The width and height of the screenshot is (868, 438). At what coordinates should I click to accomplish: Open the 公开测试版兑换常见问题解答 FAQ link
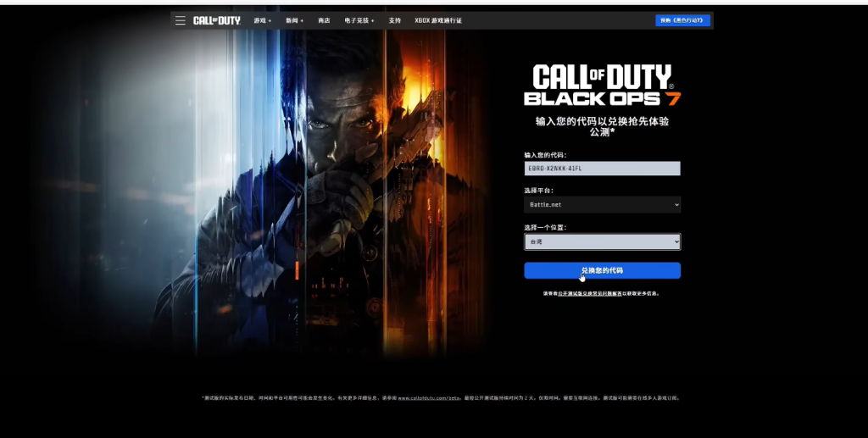pyautogui.click(x=589, y=294)
